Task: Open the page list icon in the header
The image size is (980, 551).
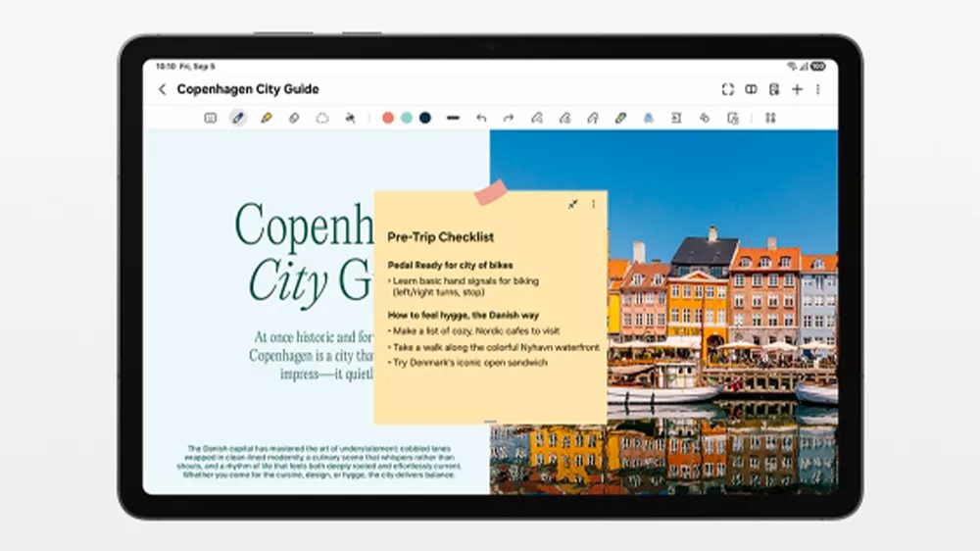Action: [774, 89]
